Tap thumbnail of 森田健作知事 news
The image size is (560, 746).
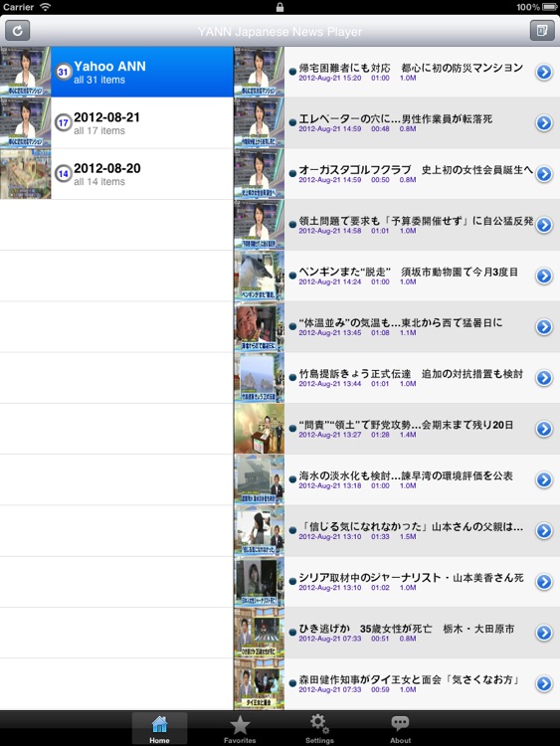[x=260, y=683]
